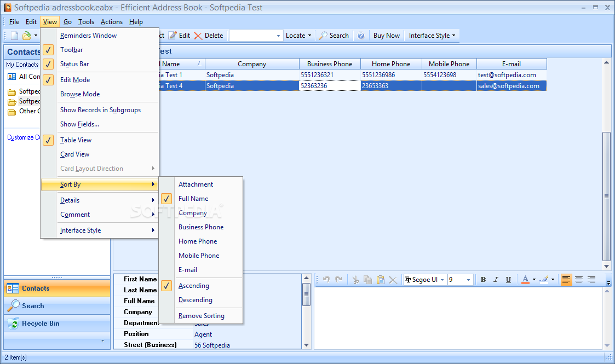Viewport: 615px width, 364px height.
Task: Align text right
Action: click(x=591, y=279)
